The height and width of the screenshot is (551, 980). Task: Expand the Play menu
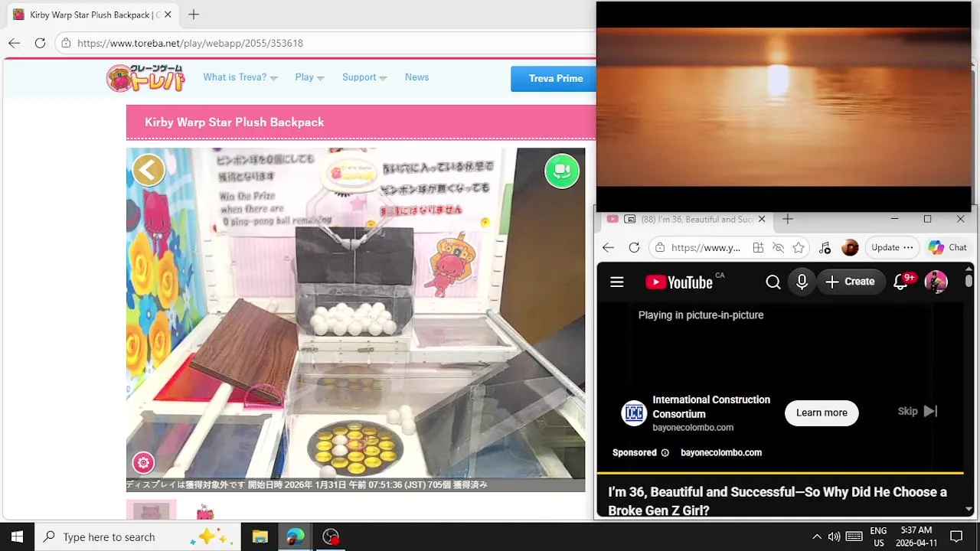tap(309, 77)
